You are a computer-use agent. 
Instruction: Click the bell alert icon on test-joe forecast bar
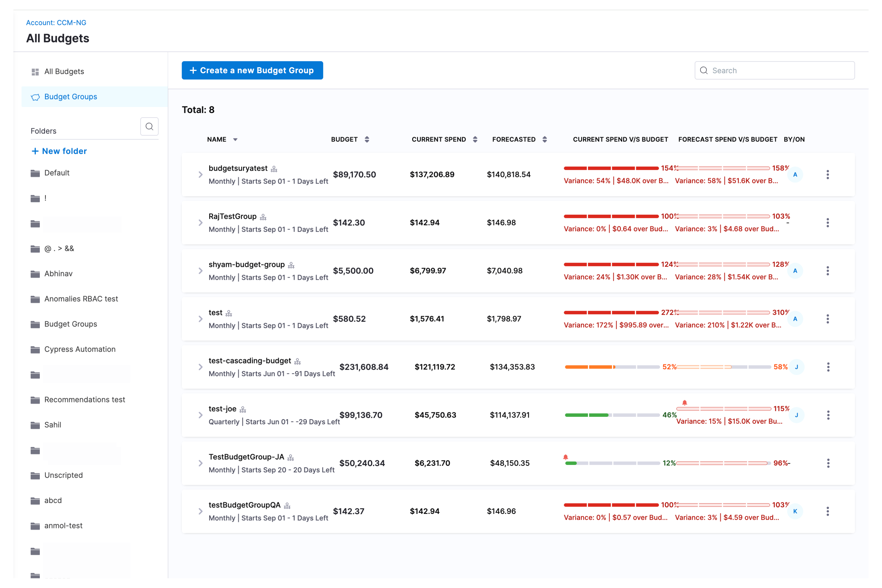684,403
